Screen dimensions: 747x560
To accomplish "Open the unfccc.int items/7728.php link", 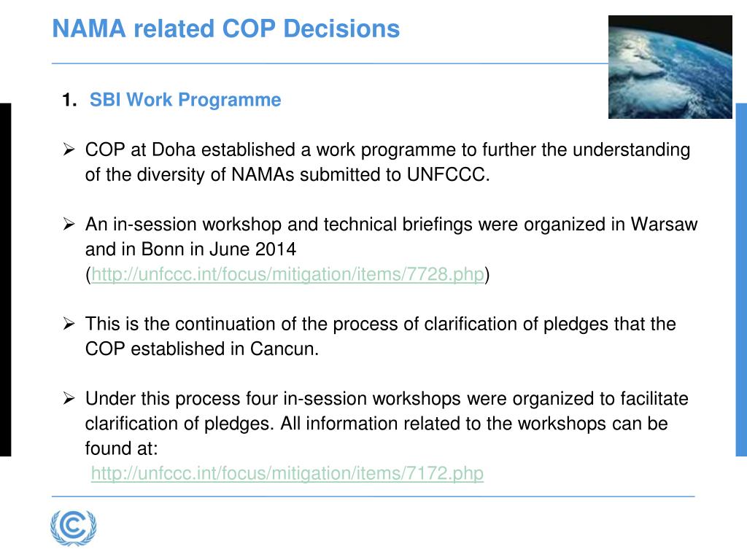I will (x=287, y=275).
